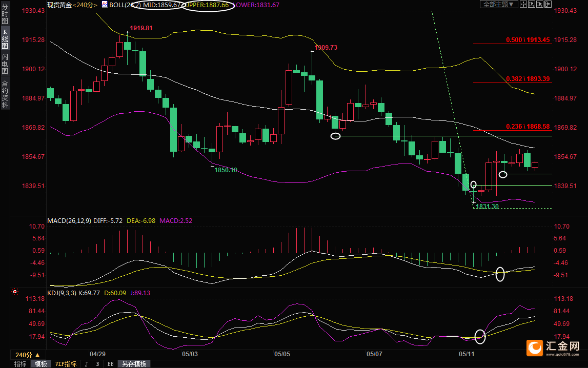This screenshot has height=368, width=588.
Task: Click the 1831.30 low price label
Action: (x=487, y=206)
